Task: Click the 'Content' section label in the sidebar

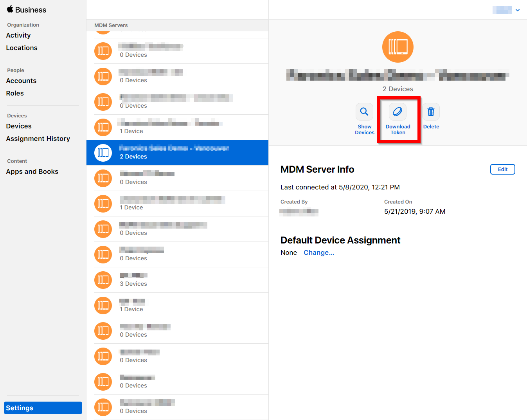Action: [17, 161]
